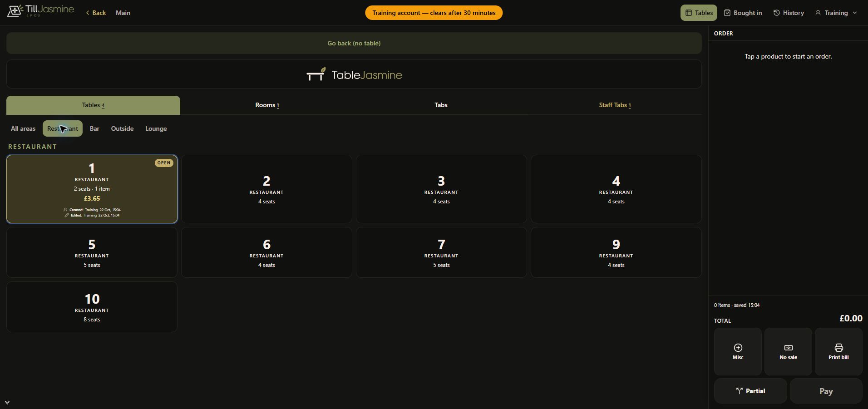Click '0 items · saved 15:04' text
Viewport: 868px width, 409px height.
736,305
